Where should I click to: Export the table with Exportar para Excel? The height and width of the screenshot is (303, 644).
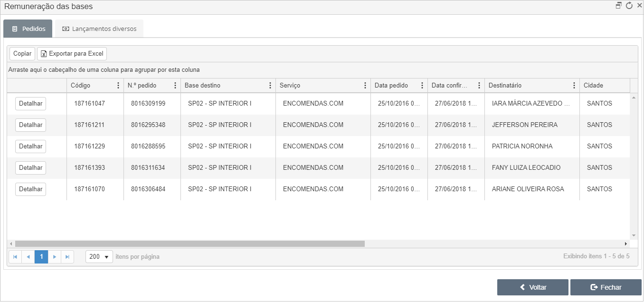[x=72, y=54]
